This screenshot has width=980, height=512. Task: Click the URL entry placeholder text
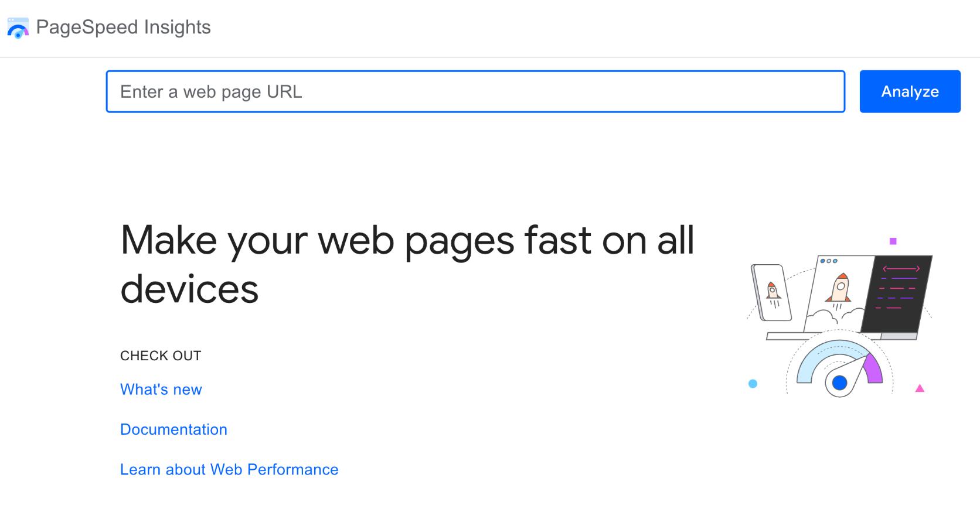(x=211, y=91)
